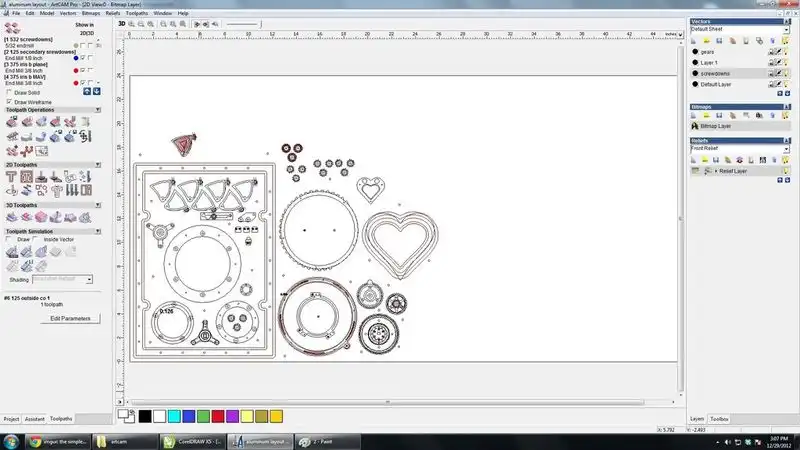This screenshot has width=800, height=450.
Task: Select the cyan color swatch
Action: point(173,415)
